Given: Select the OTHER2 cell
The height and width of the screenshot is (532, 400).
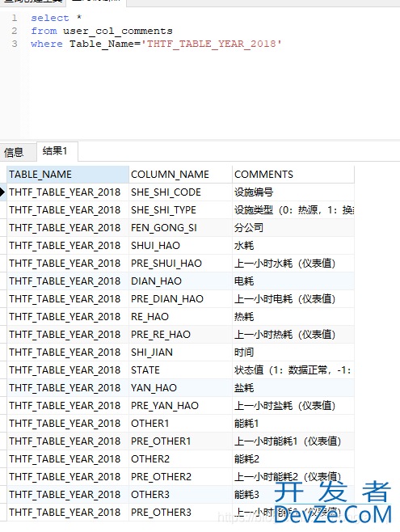Looking at the screenshot, I should [x=180, y=459].
